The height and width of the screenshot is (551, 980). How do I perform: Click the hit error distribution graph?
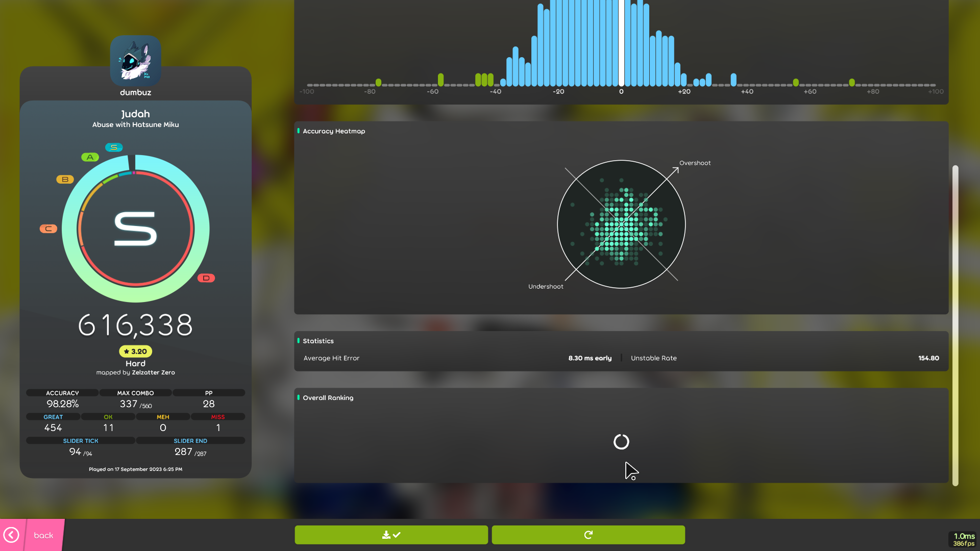pos(622,46)
